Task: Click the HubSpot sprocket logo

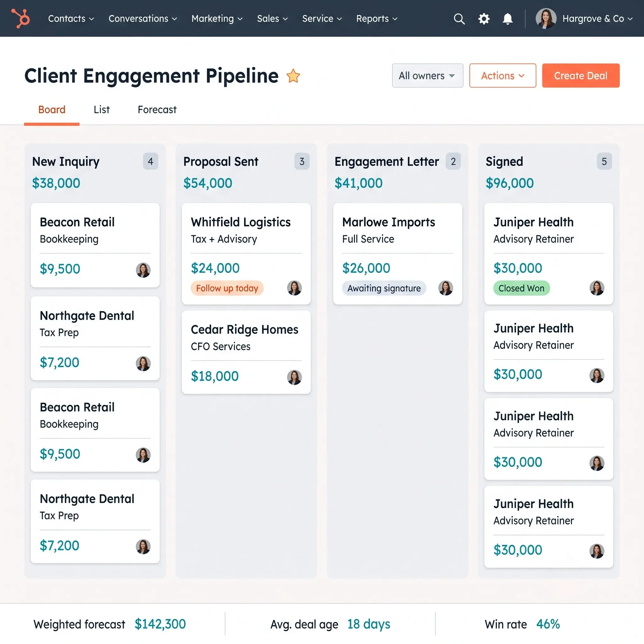Action: click(x=21, y=18)
